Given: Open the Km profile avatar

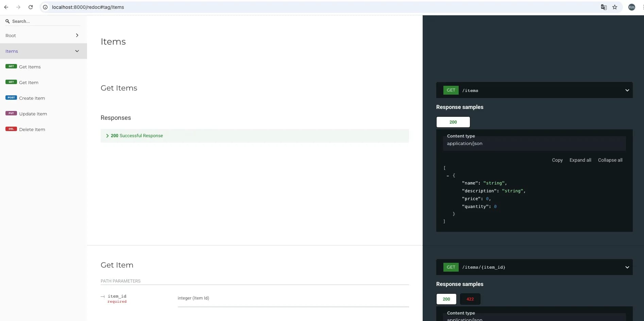Looking at the screenshot, I should coord(631,7).
